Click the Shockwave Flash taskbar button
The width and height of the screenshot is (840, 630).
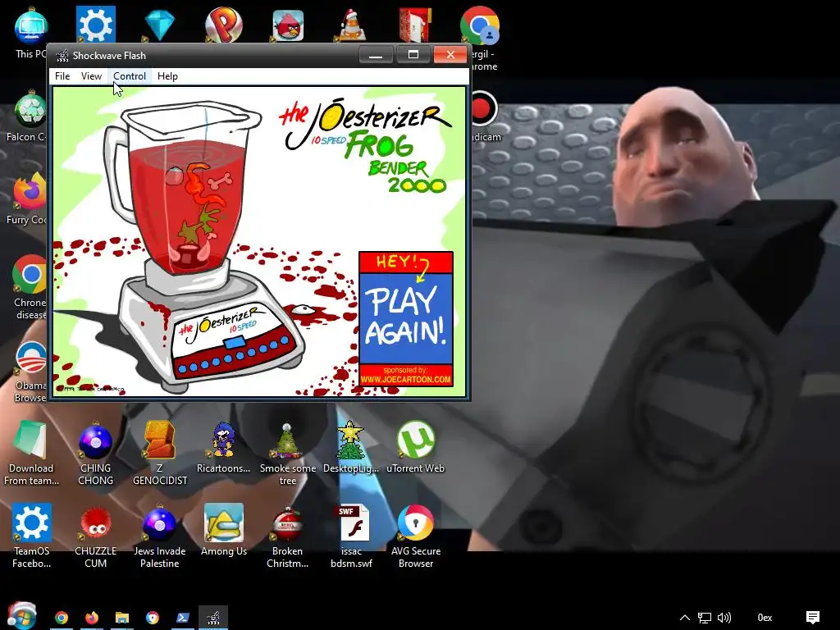point(213,618)
